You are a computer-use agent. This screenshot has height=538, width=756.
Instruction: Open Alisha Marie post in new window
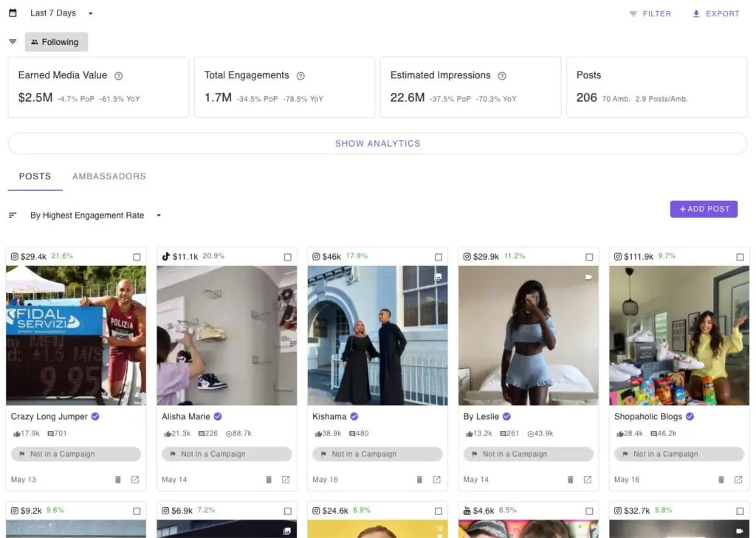[286, 480]
